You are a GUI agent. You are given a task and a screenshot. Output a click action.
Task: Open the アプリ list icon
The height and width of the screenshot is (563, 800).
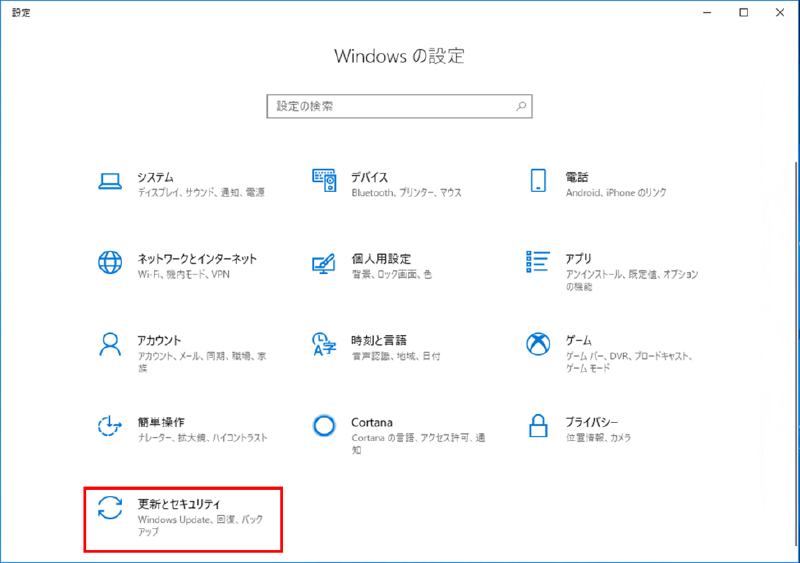538,261
